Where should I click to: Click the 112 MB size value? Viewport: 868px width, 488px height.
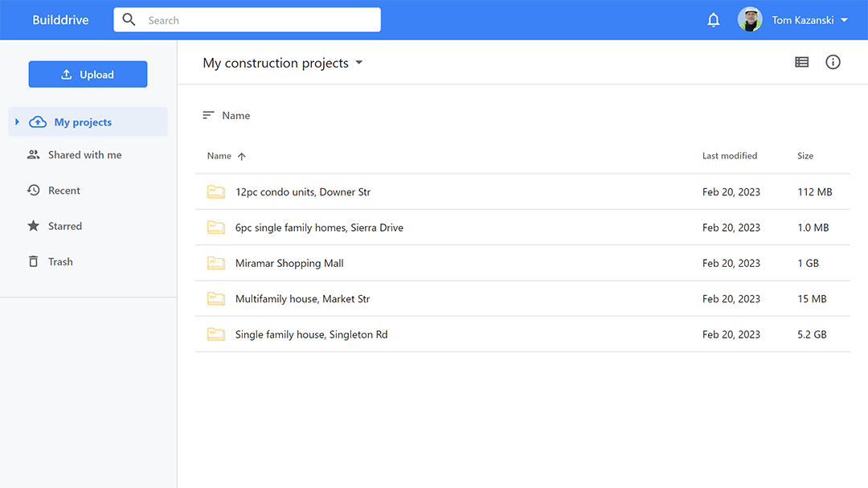815,192
